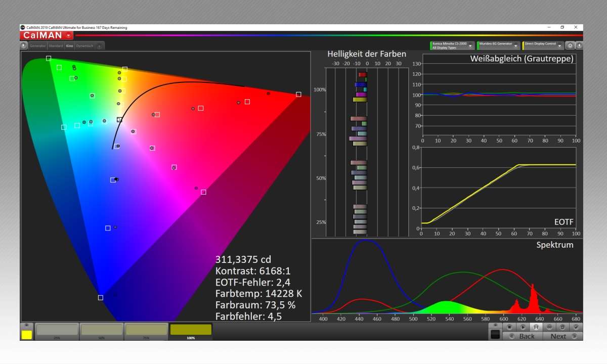Image resolution: width=607 pixels, height=364 pixels.
Task: Click the 'Farbraum: 73,5 %' value
Action: click(255, 305)
